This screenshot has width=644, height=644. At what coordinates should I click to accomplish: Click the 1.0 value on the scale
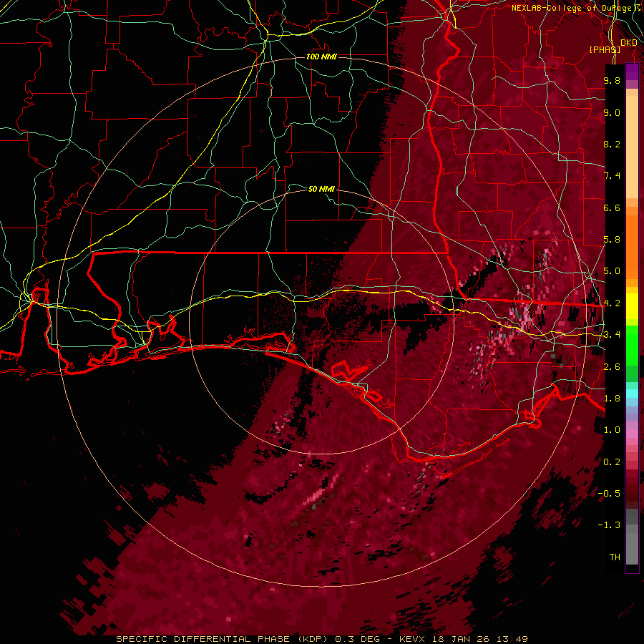coord(612,430)
